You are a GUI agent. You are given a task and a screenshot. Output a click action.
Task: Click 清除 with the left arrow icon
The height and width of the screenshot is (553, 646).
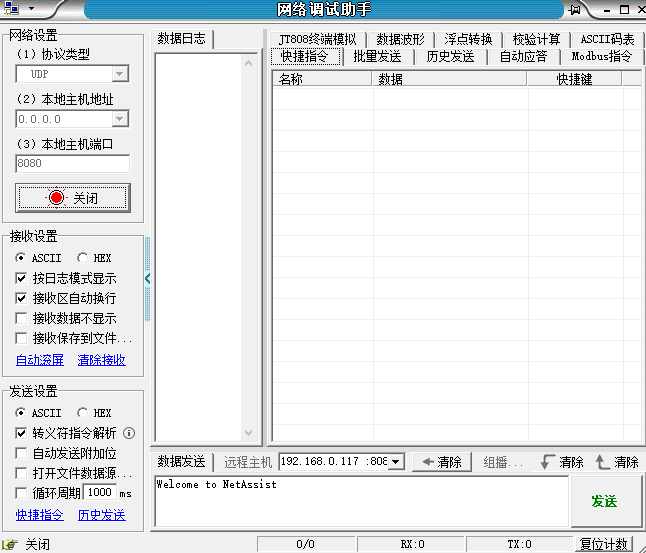point(441,462)
